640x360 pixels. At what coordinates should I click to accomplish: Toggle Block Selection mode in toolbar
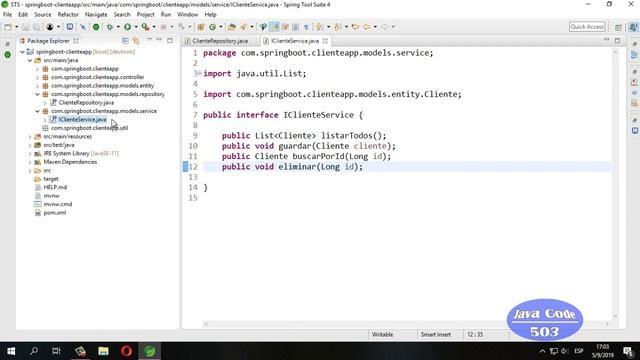tap(295, 27)
